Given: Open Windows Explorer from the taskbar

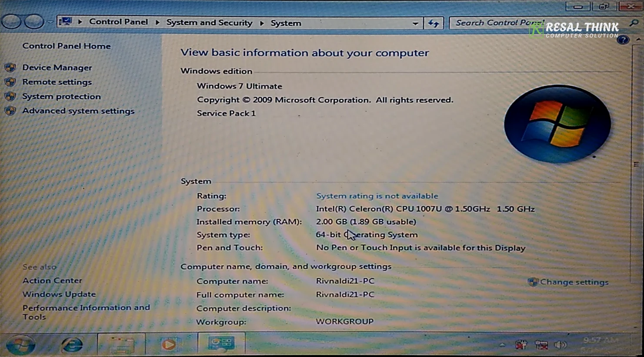Looking at the screenshot, I should [121, 345].
